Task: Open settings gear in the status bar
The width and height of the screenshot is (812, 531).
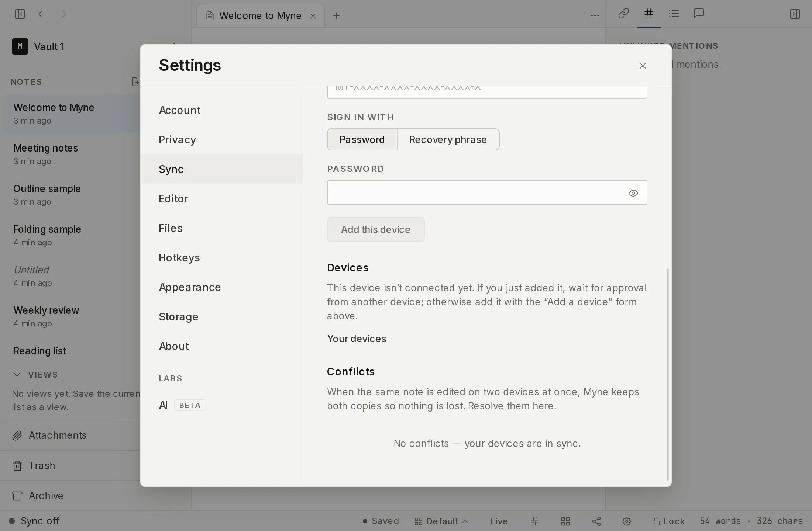Action: click(x=627, y=521)
